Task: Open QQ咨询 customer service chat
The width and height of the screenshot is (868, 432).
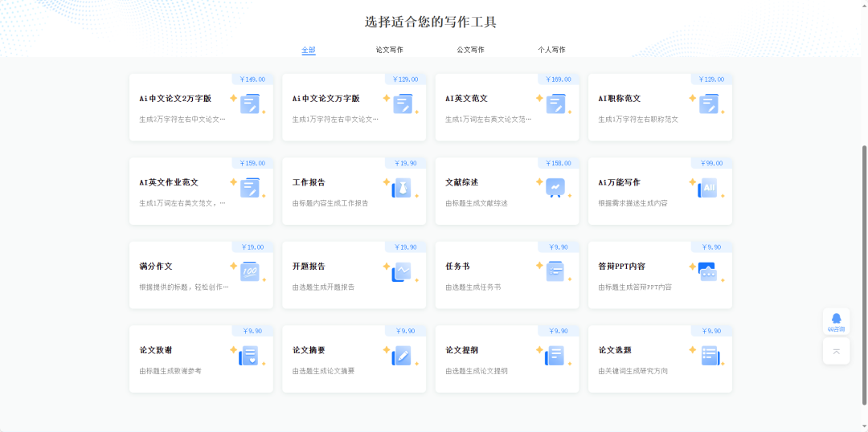Action: point(836,321)
